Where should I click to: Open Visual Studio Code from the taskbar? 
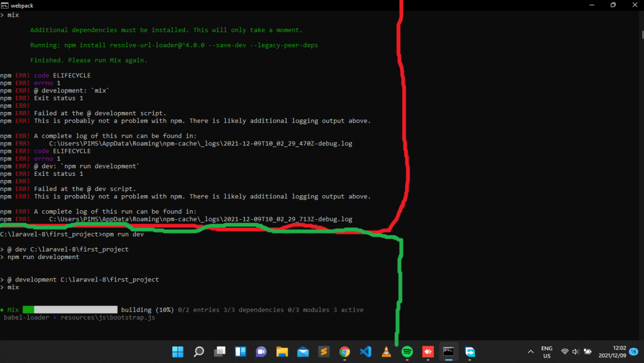pyautogui.click(x=365, y=352)
